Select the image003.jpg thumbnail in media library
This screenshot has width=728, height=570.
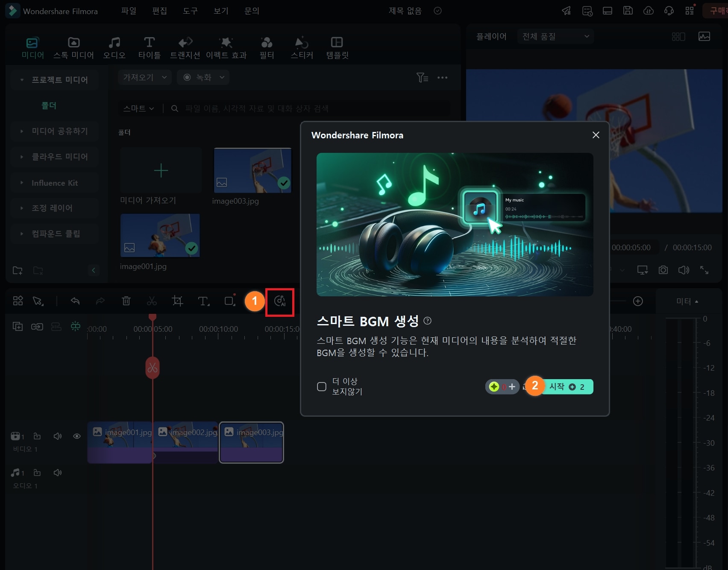coord(252,171)
